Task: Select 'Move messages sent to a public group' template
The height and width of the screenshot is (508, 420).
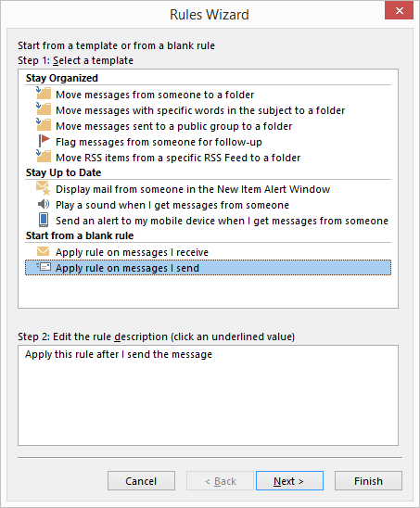Action: tap(174, 126)
